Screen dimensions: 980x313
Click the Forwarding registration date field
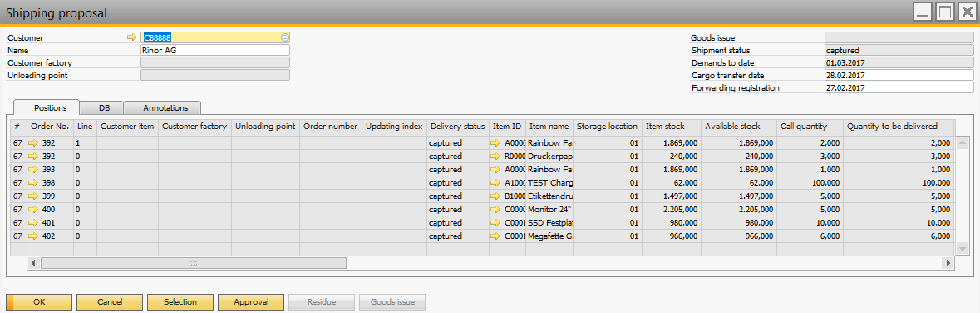(899, 87)
